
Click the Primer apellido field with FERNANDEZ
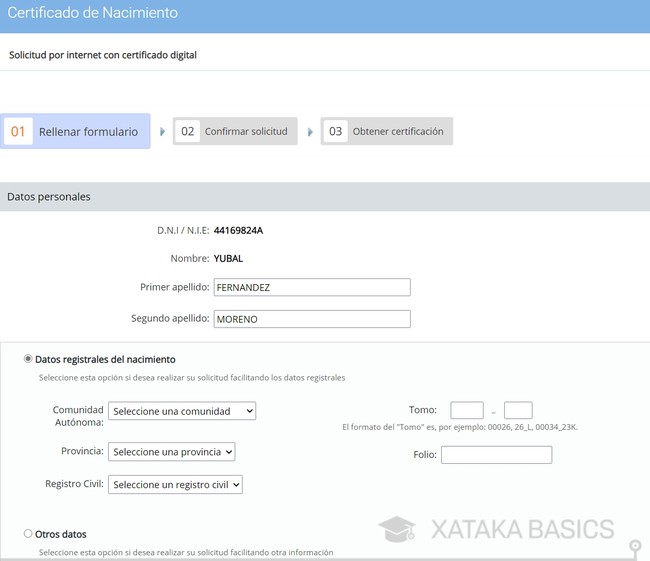(x=312, y=287)
